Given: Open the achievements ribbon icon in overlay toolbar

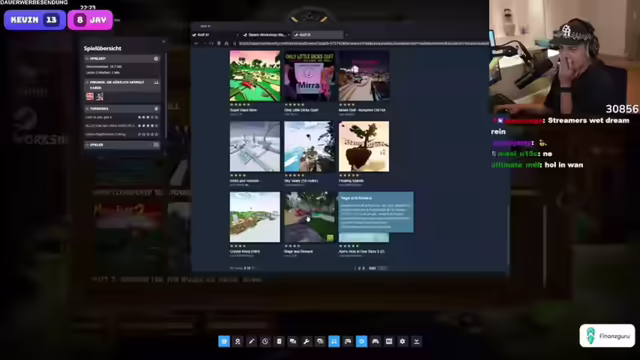Looking at the screenshot, I should click(x=238, y=341).
